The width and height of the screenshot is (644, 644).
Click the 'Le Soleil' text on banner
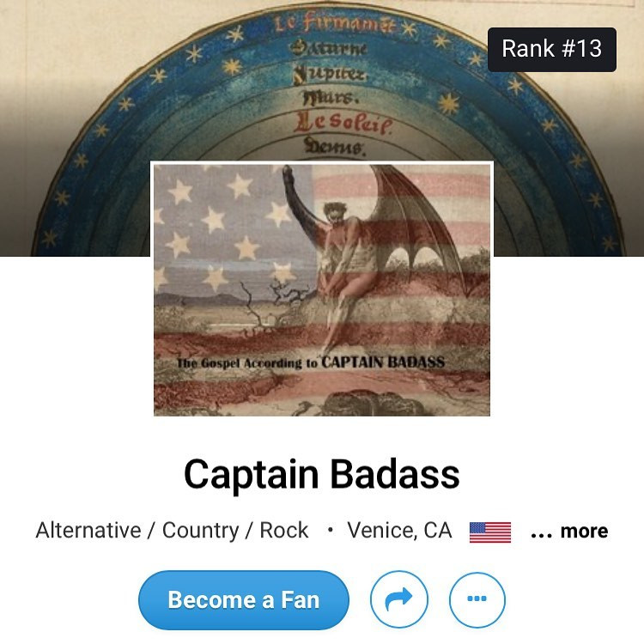343,123
